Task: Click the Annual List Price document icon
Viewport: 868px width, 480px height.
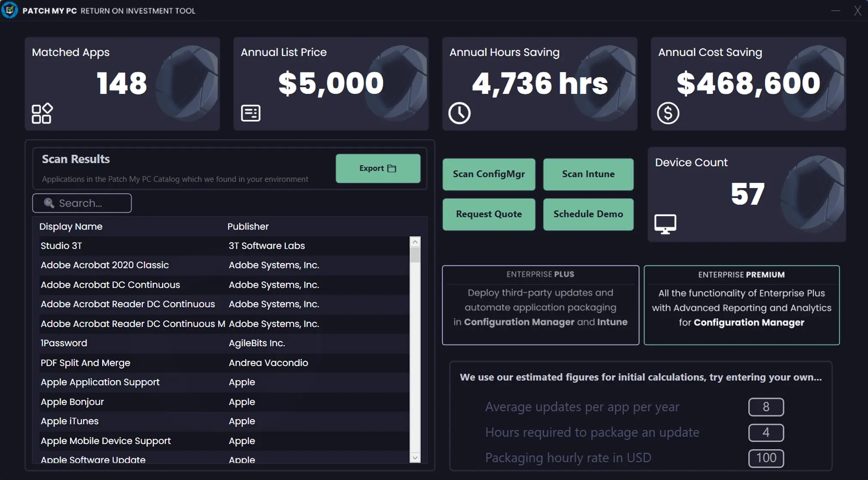Action: point(251,113)
